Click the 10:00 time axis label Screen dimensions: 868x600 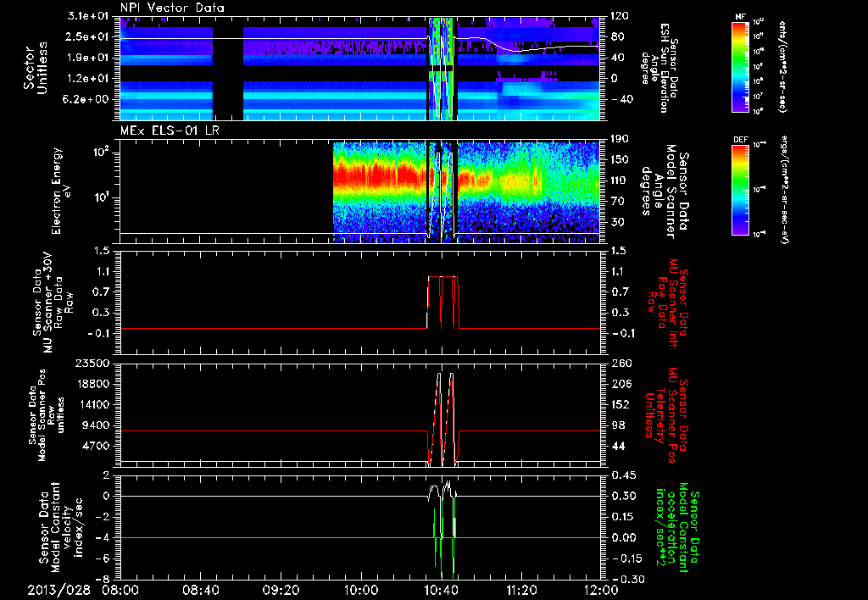point(361,590)
